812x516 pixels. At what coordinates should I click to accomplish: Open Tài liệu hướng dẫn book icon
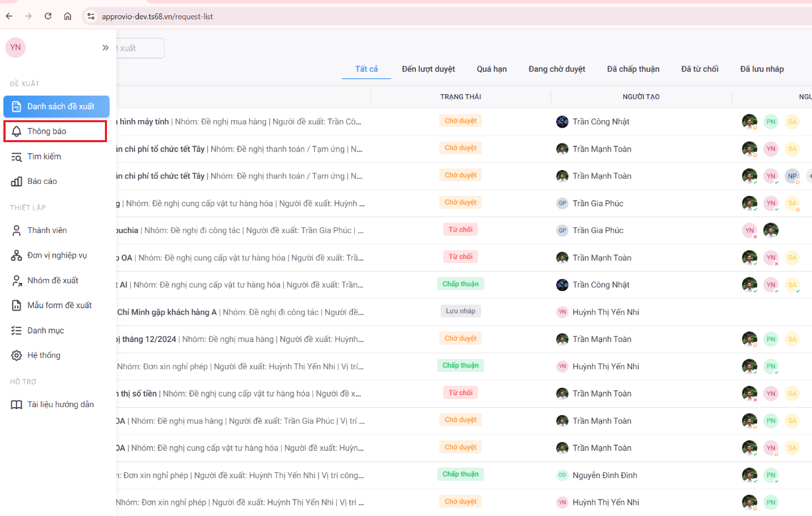pyautogui.click(x=17, y=405)
